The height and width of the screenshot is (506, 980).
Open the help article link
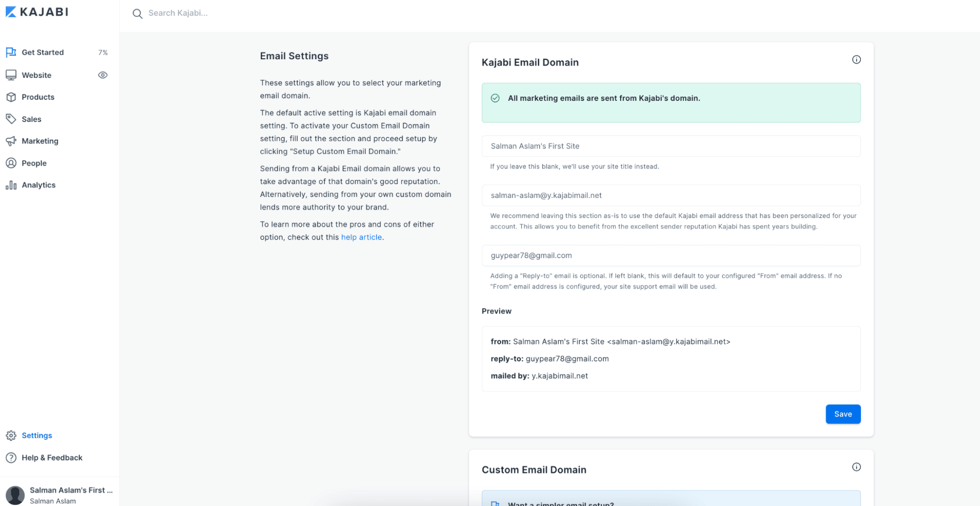(361, 237)
